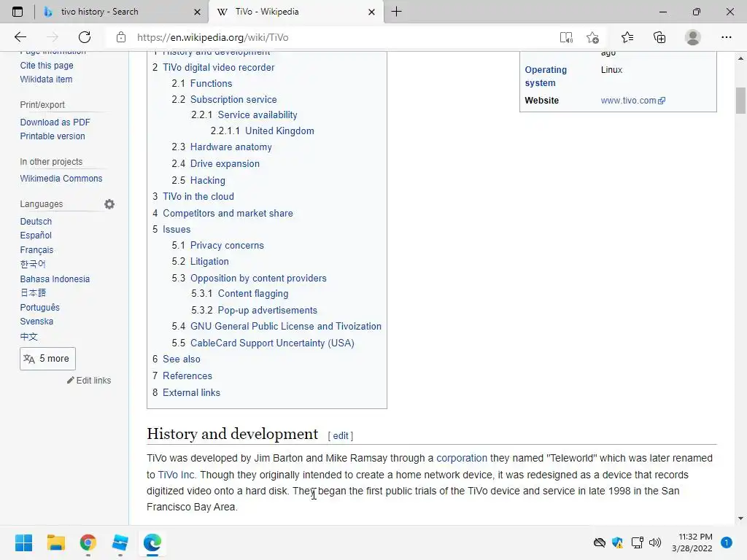Image resolution: width=747 pixels, height=560 pixels.
Task: Open the Languages settings gear
Action: coord(109,204)
